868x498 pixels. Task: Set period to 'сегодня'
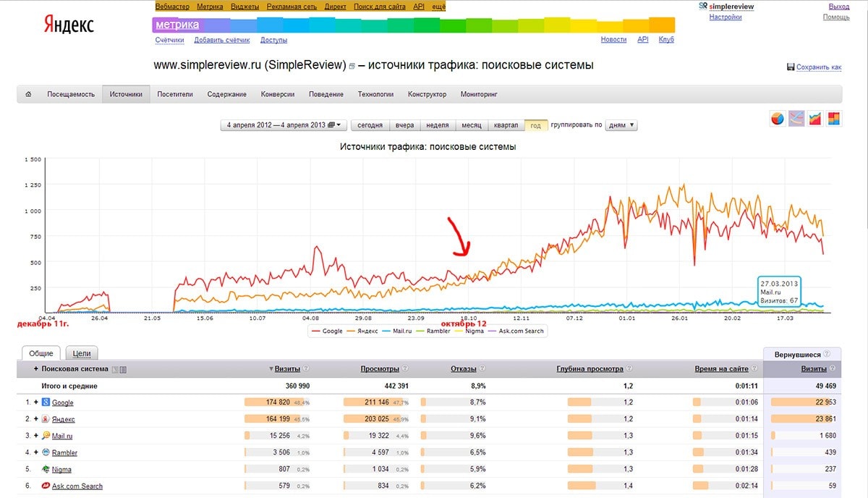click(x=370, y=125)
